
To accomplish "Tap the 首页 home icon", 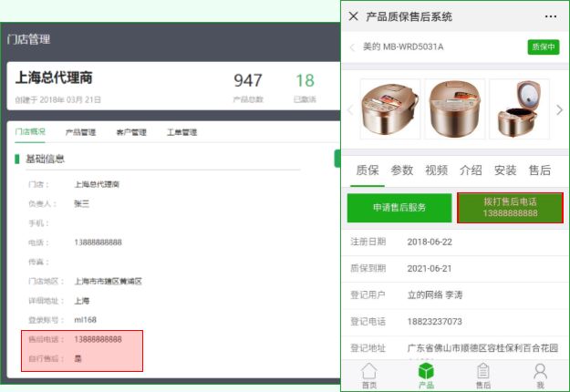I will pyautogui.click(x=368, y=375).
